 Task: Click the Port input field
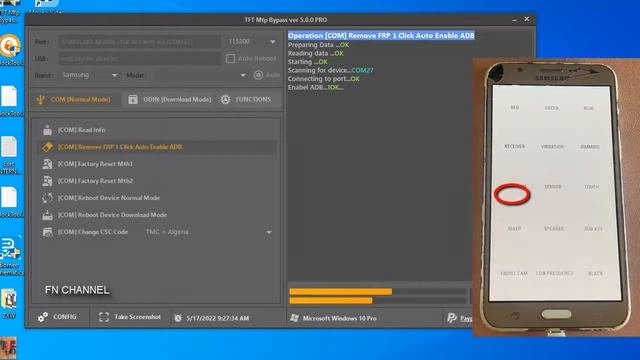(x=140, y=42)
